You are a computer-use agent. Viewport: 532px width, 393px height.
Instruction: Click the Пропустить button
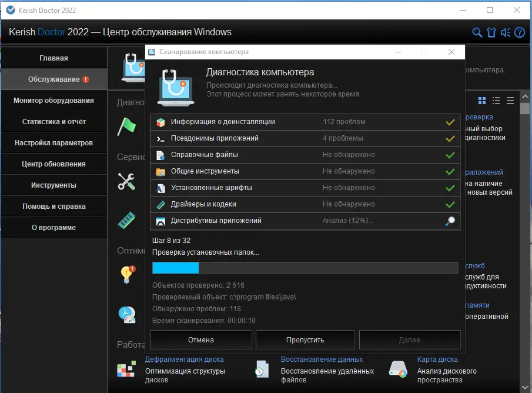305,340
